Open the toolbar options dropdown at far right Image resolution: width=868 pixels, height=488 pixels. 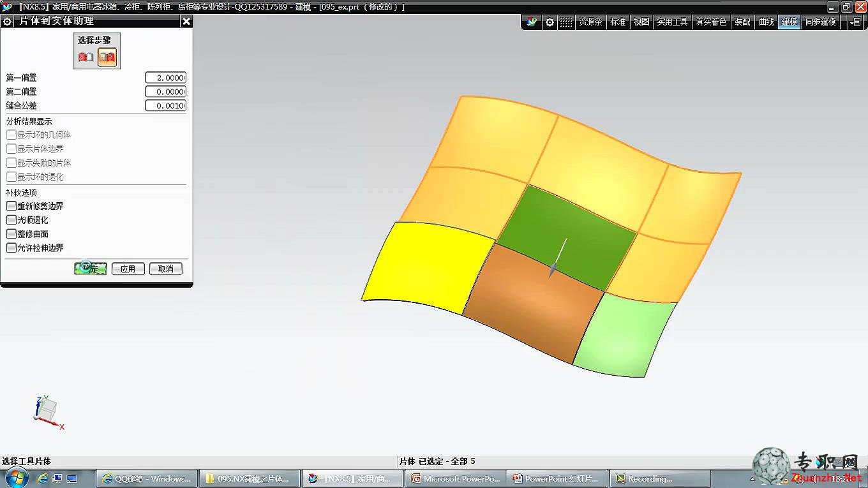click(x=856, y=22)
